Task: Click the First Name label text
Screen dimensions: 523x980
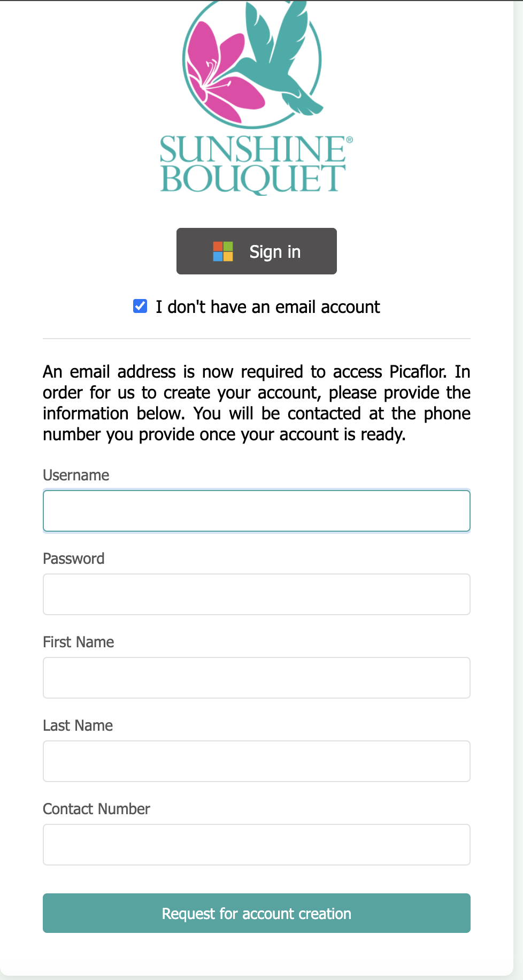Action: [x=79, y=642]
